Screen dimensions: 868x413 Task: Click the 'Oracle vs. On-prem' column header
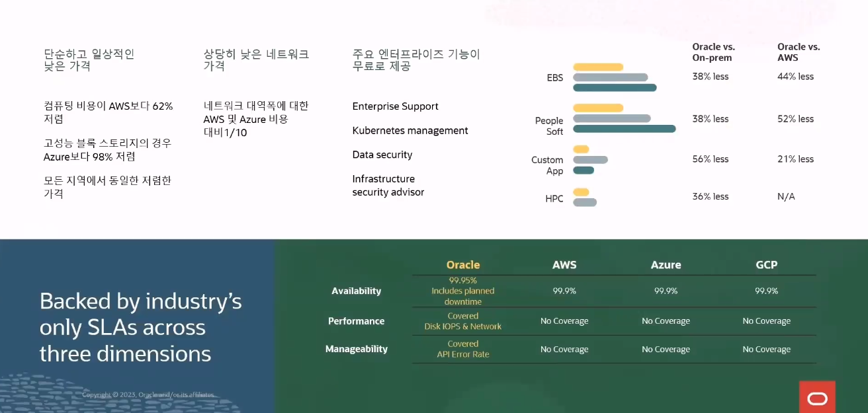[713, 52]
